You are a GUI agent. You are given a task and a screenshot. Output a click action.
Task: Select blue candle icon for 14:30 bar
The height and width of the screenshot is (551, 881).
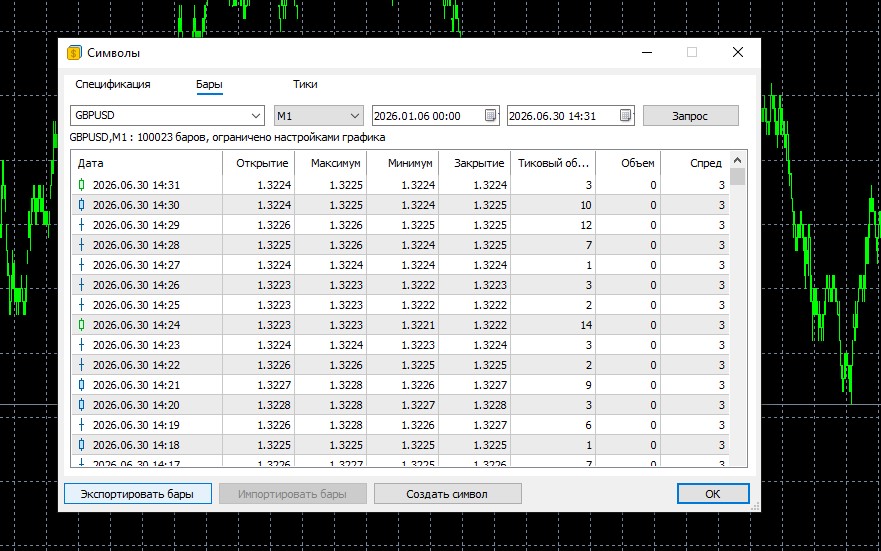[81, 205]
